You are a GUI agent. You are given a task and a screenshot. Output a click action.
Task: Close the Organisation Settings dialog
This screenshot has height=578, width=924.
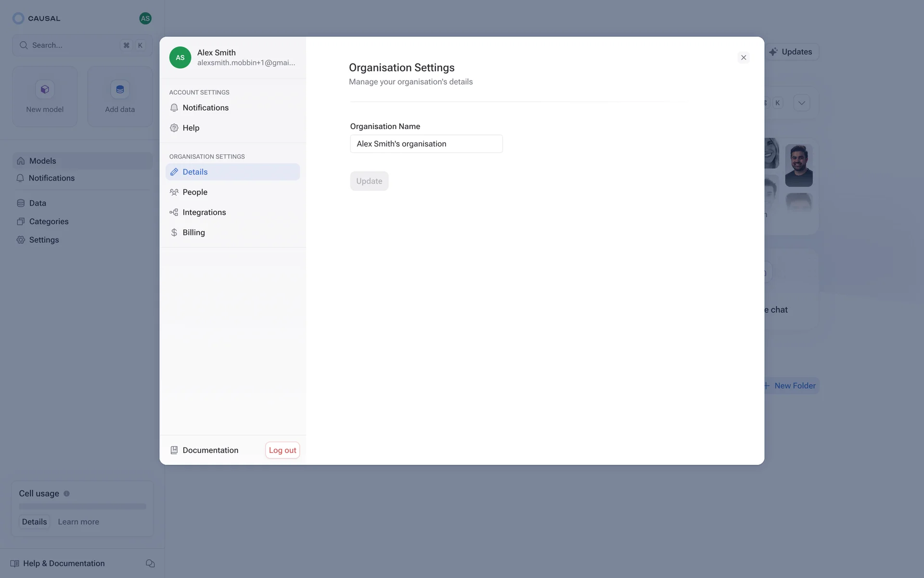click(x=744, y=57)
